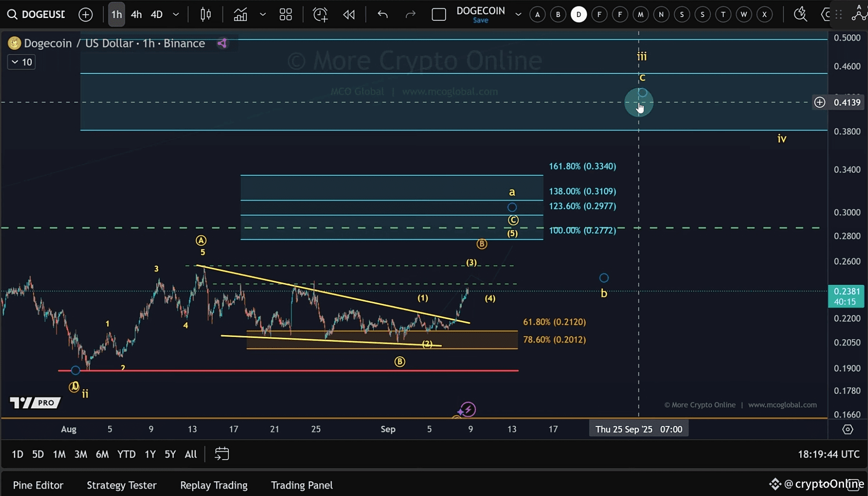
Task: Open the Strategy Tester tab
Action: (x=122, y=485)
